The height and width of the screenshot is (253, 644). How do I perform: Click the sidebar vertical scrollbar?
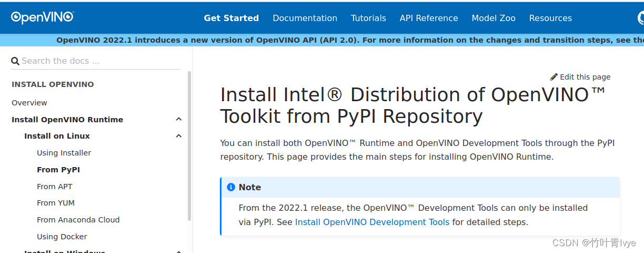point(189,145)
